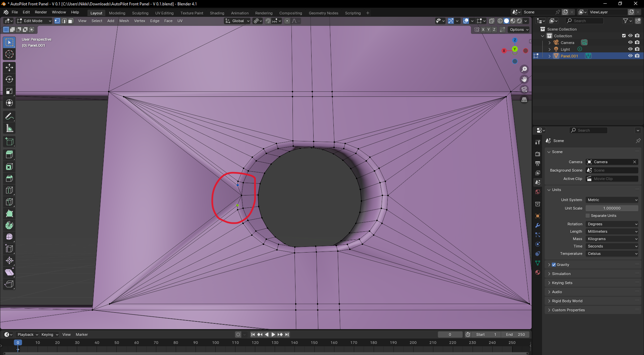The width and height of the screenshot is (644, 355).
Task: Switch to the Shading workspace tab
Action: [217, 13]
